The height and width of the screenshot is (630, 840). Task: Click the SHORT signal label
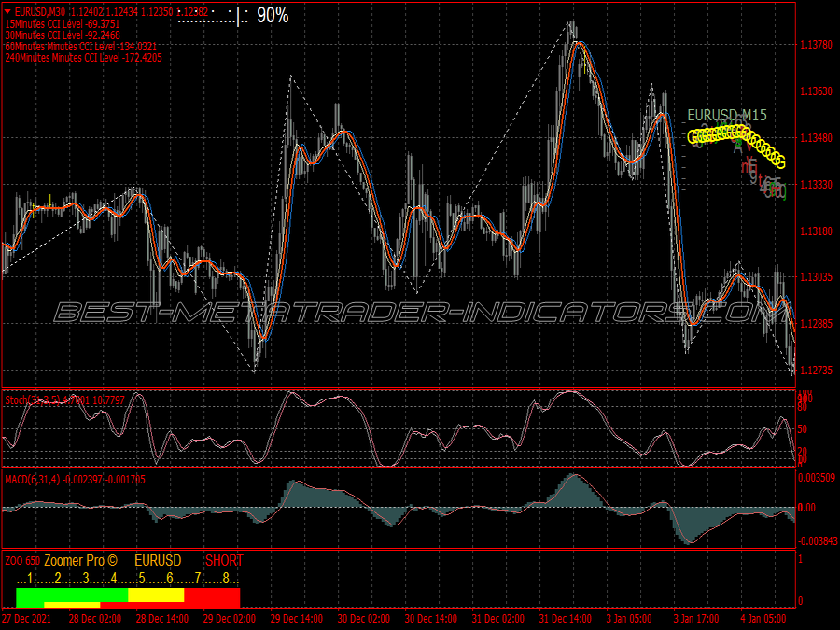(224, 560)
